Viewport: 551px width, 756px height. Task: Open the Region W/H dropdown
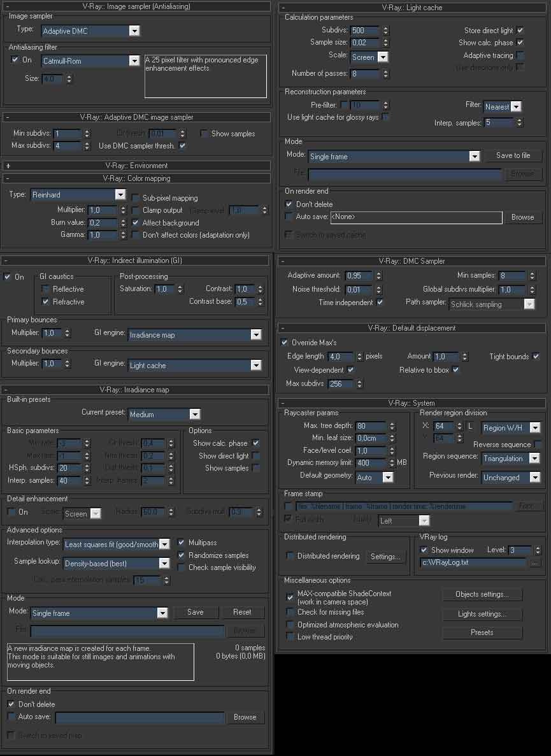511,427
